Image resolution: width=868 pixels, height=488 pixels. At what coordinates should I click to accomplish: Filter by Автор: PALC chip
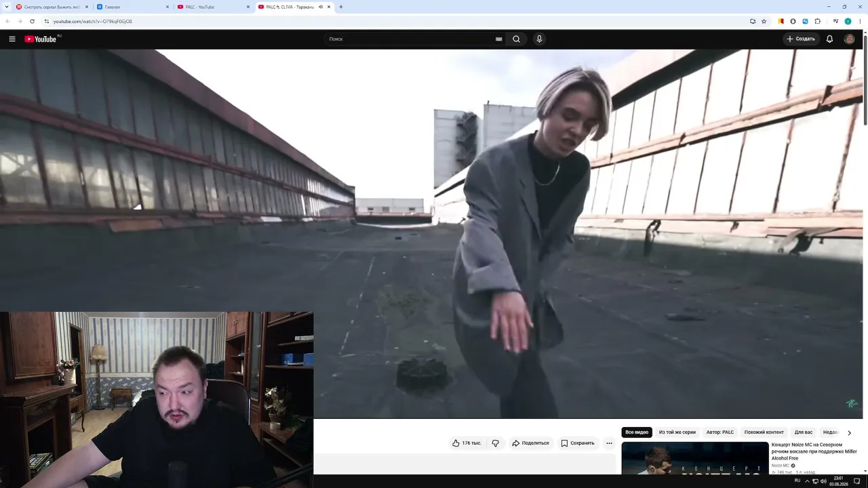(x=720, y=432)
